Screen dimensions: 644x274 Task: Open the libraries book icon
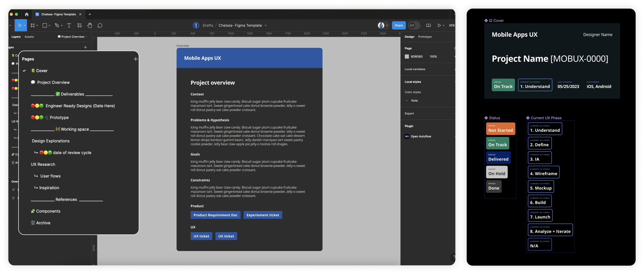point(428,25)
